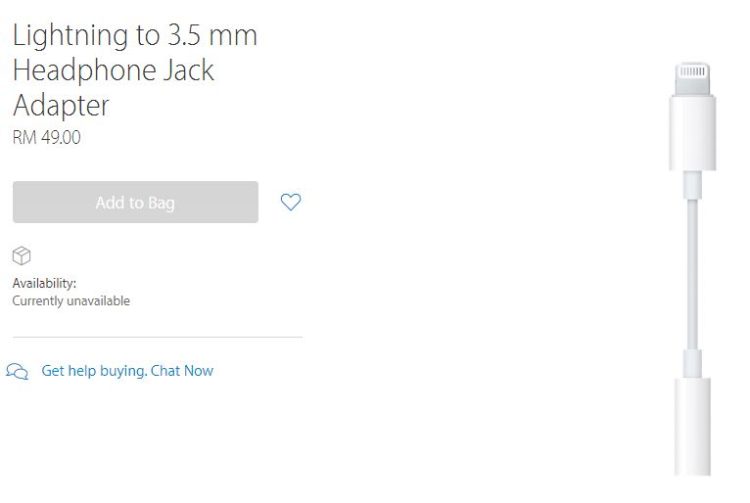Viewport: 750px width, 503px height.
Task: Click the Chat Now text
Action: [182, 371]
